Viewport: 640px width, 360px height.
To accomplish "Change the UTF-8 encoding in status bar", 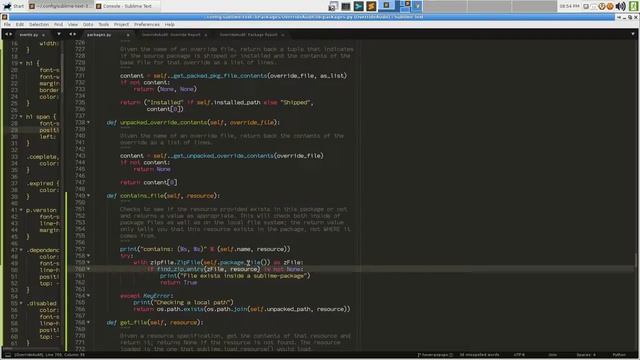I will tap(519, 355).
